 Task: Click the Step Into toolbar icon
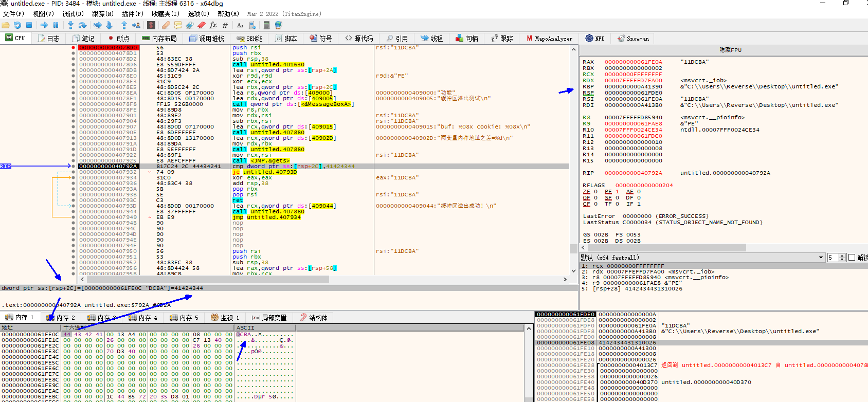[70, 25]
